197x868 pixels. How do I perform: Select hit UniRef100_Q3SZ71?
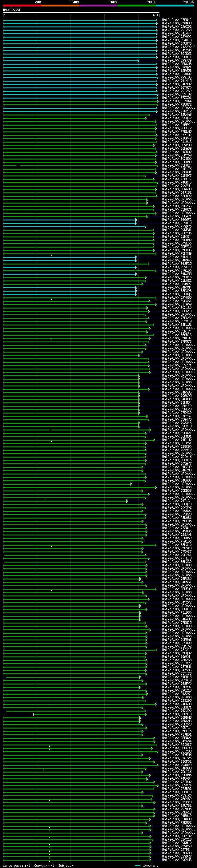tap(176, 365)
